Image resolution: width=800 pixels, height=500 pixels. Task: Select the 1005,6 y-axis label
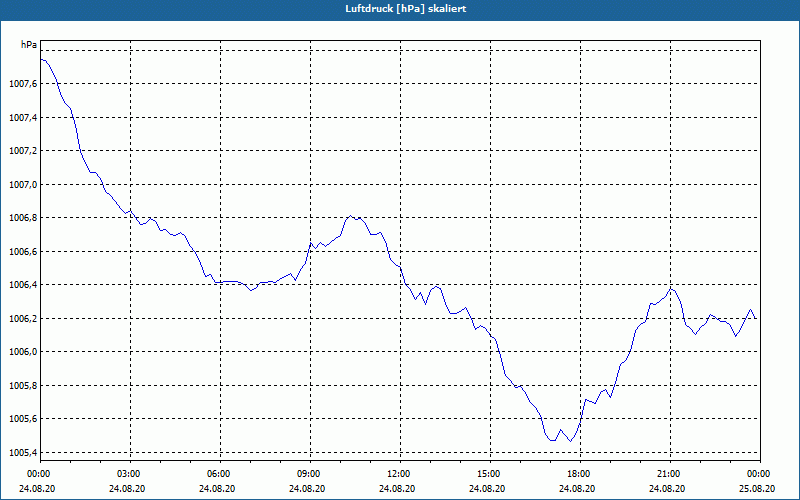23,419
